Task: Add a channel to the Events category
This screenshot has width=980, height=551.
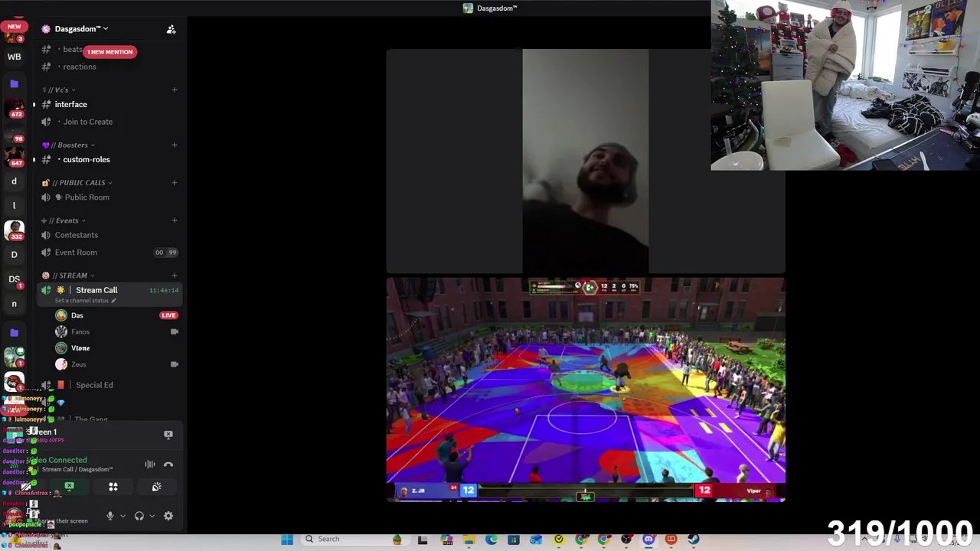Action: tap(174, 220)
